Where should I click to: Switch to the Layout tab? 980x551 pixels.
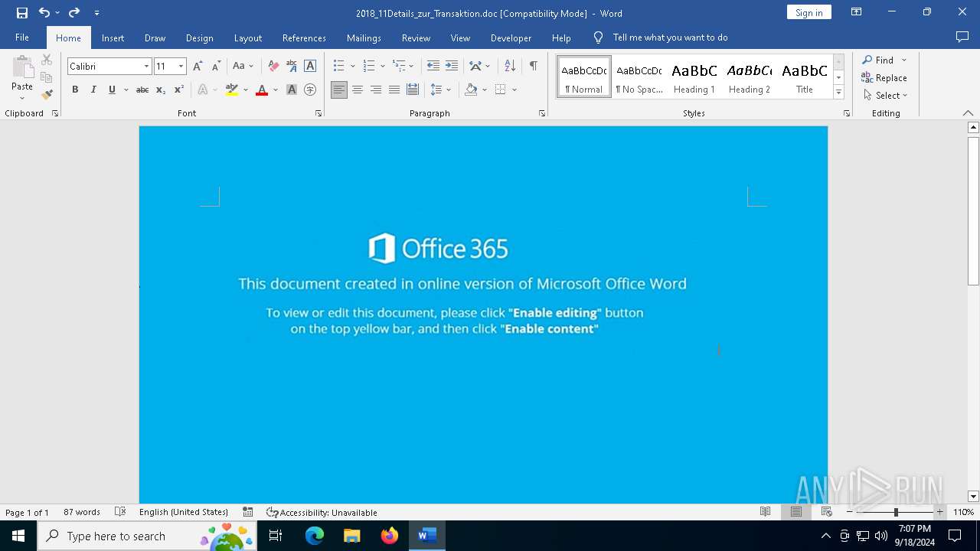(247, 37)
